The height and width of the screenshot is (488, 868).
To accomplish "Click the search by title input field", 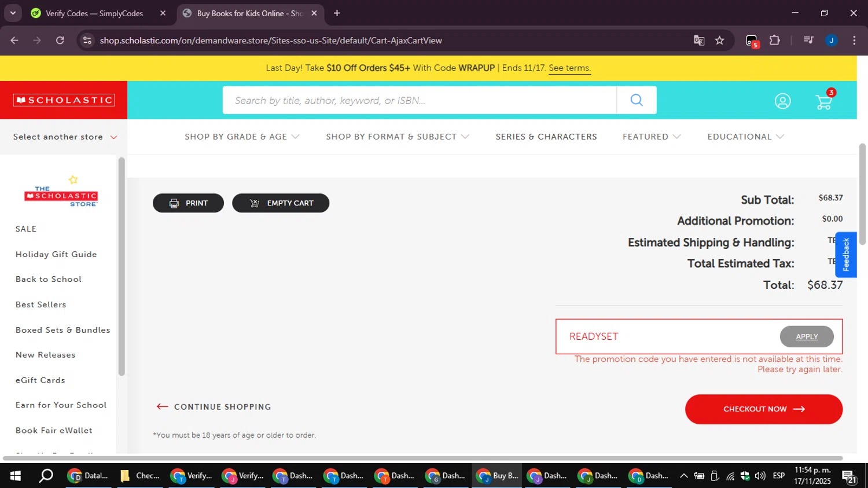I will pyautogui.click(x=420, y=100).
